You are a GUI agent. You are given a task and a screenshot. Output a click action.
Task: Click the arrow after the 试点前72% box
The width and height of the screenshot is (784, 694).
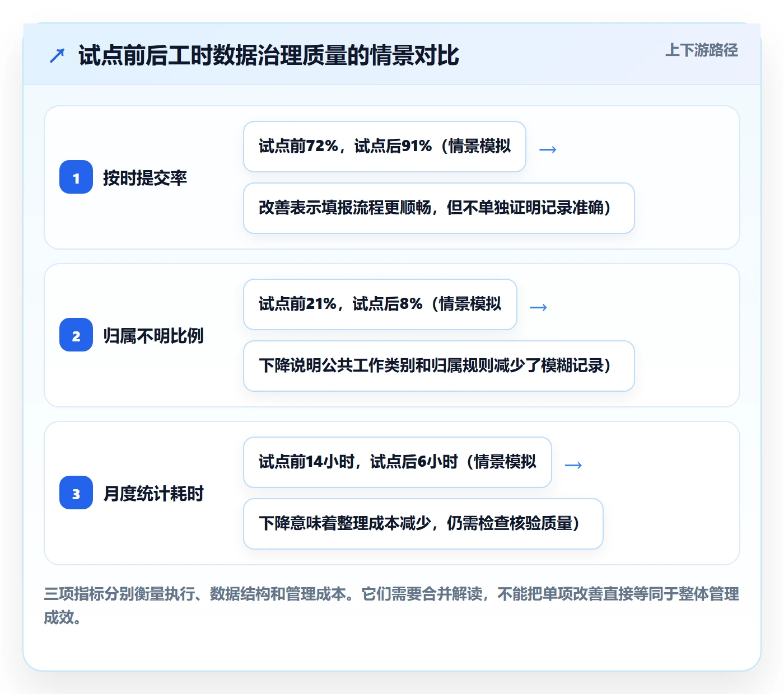tap(548, 149)
